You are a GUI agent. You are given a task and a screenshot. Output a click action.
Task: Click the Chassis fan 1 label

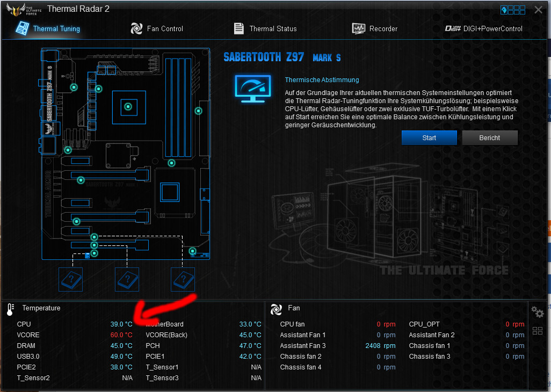coord(430,346)
